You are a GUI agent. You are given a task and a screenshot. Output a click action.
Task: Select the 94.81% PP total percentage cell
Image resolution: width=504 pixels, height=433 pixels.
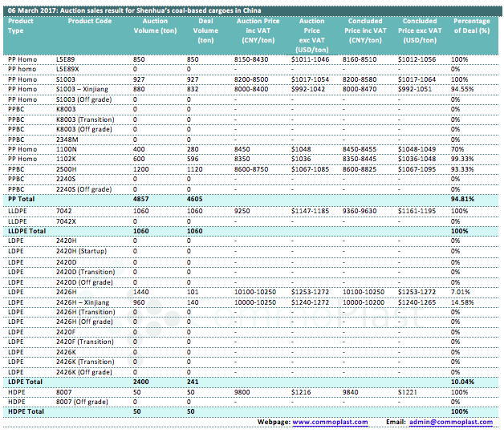461,197
